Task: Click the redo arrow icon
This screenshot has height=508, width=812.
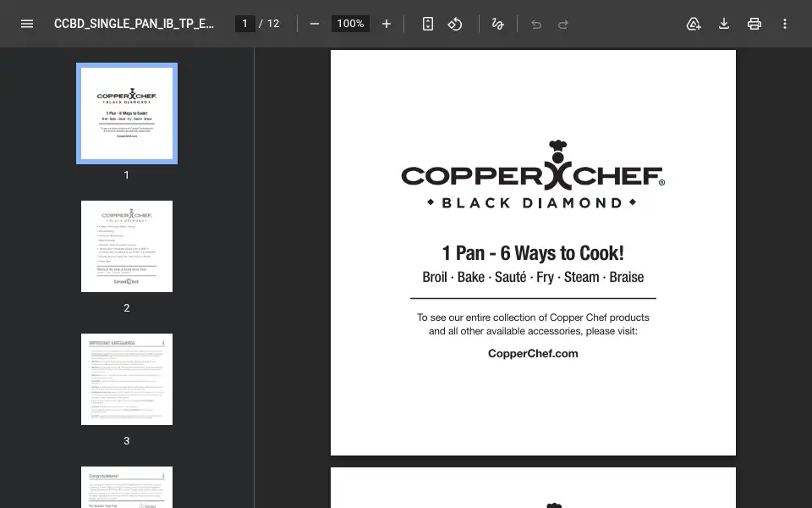Action: tap(563, 24)
